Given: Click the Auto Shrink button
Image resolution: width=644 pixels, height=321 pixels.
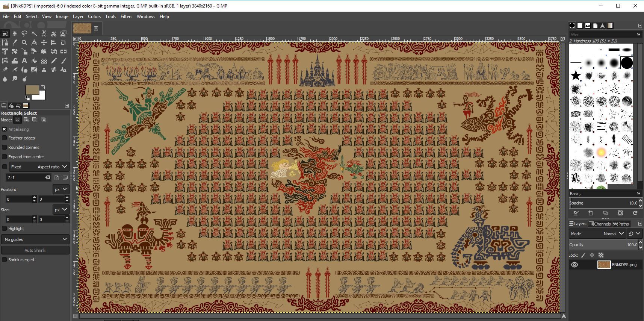Looking at the screenshot, I should (35, 250).
